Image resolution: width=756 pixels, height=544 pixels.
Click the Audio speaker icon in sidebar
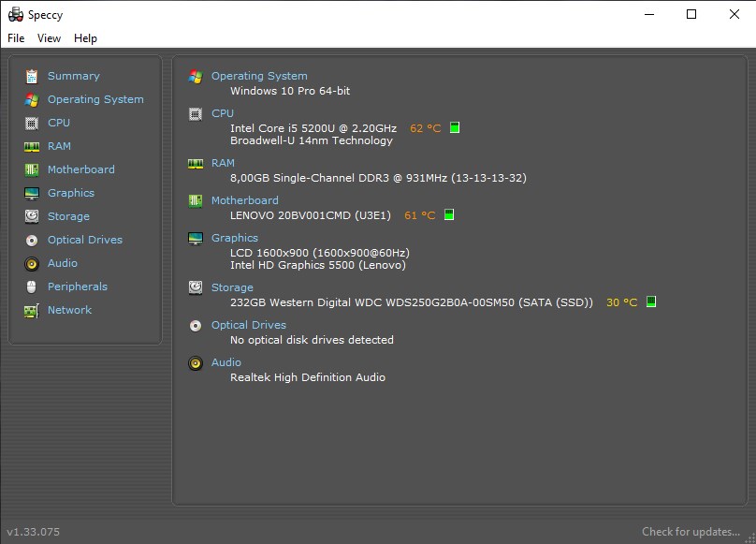pyautogui.click(x=32, y=263)
